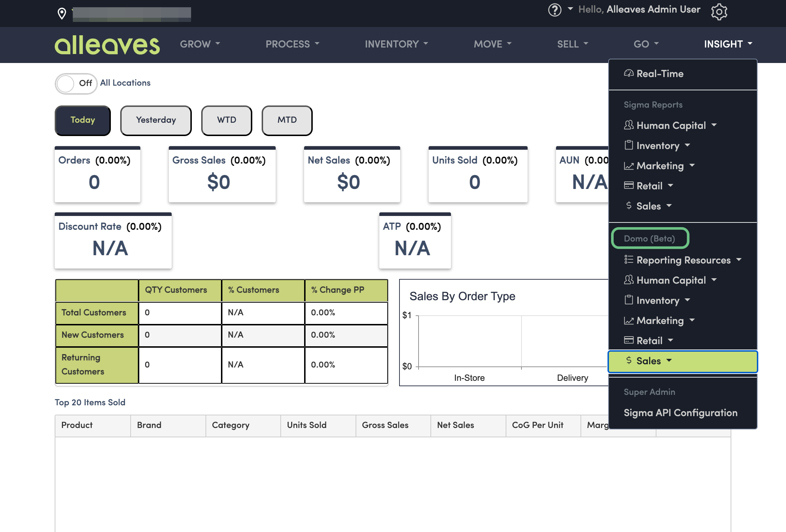Image resolution: width=786 pixels, height=532 pixels.
Task: Expand the INVENTORY nav menu
Action: (397, 44)
